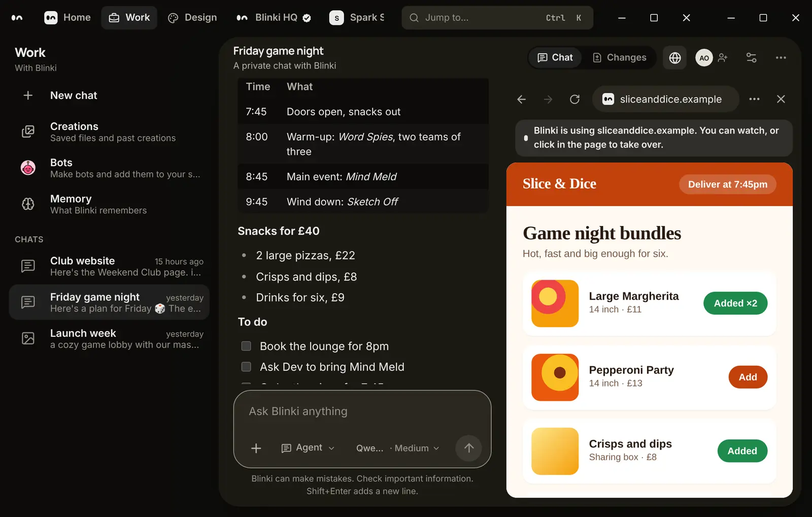Reload the sliceanddice page

(x=574, y=100)
